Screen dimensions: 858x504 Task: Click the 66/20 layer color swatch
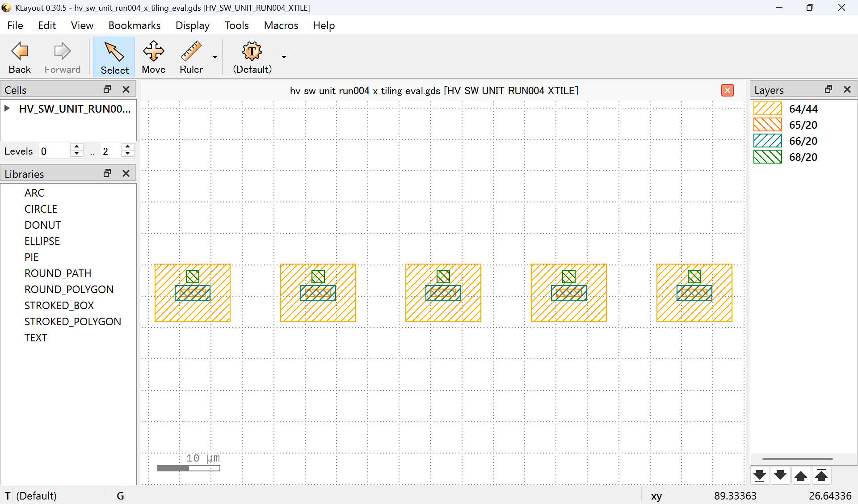point(767,141)
